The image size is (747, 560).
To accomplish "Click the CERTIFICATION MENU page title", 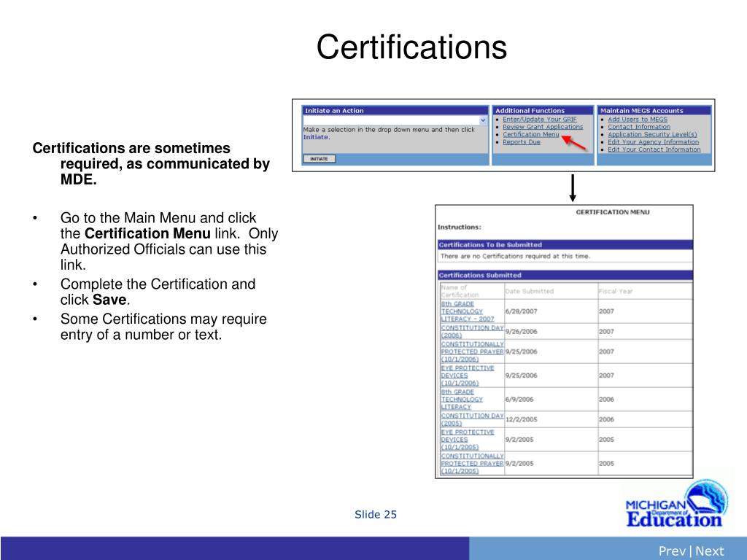I will point(613,212).
